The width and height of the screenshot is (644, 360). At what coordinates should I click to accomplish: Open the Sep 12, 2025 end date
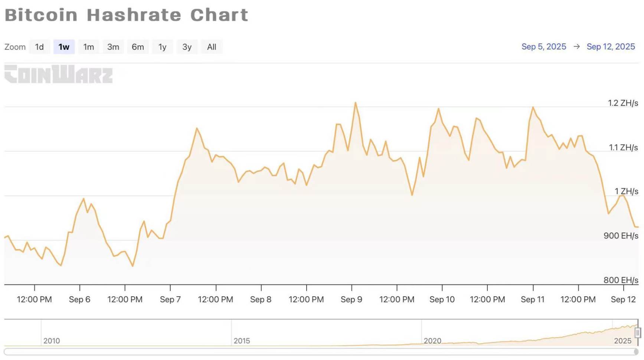click(611, 47)
